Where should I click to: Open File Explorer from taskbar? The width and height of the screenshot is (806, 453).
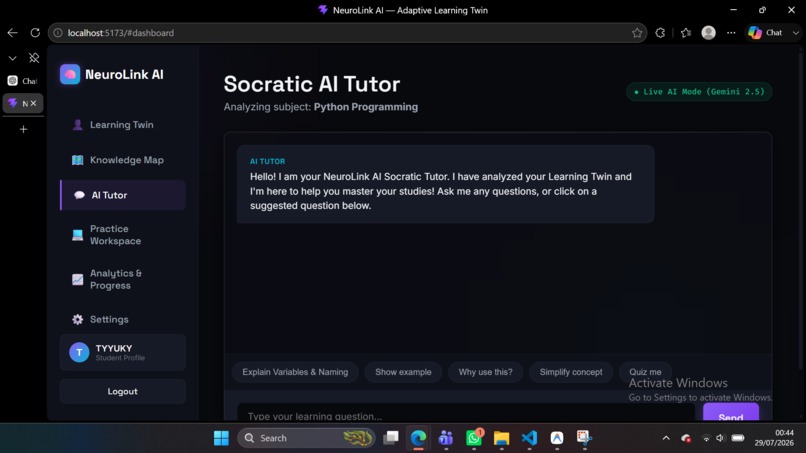[x=501, y=438]
